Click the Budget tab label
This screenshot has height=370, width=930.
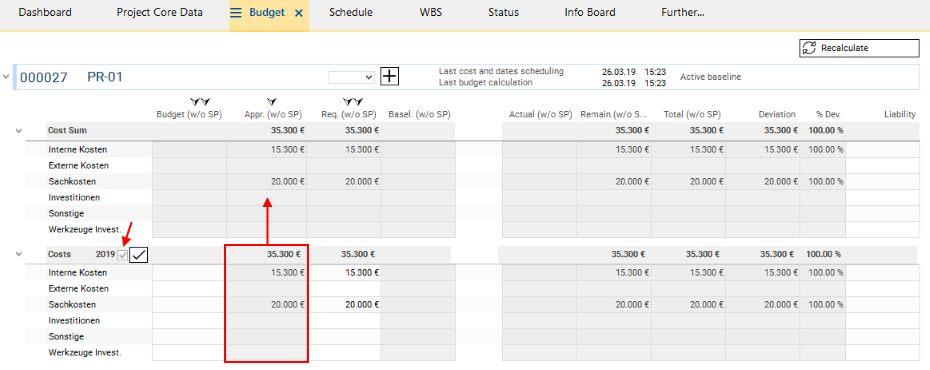pos(267,12)
